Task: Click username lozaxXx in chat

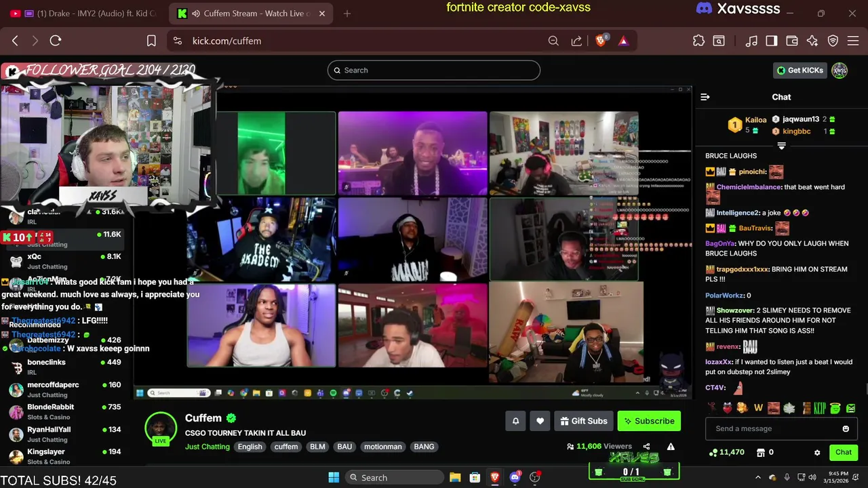Action: (719, 362)
